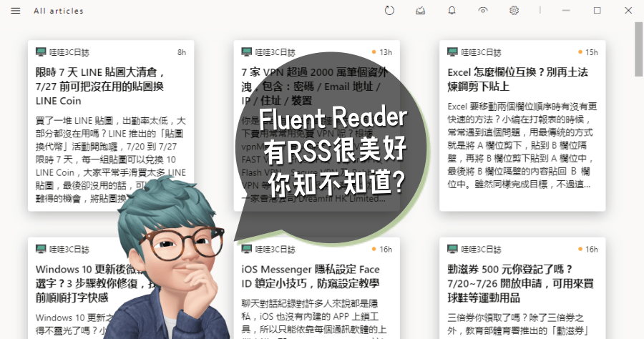Open the 動滋券 500 元 article
The width and height of the screenshot is (644, 339).
pos(522,288)
